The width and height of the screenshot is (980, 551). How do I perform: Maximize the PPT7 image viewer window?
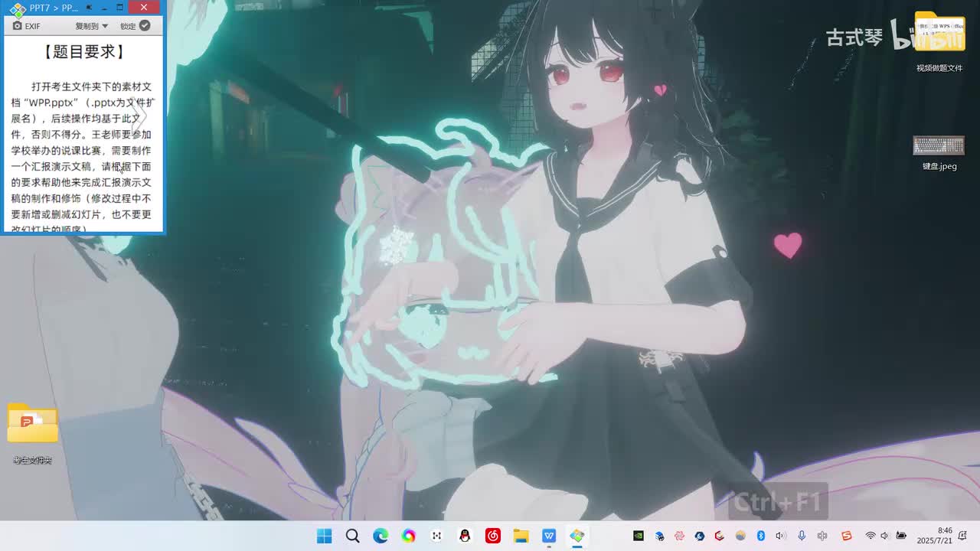(120, 8)
